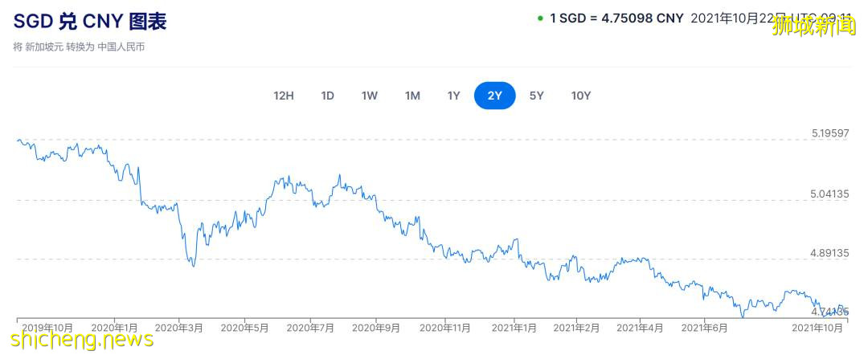The image size is (868, 355).
Task: Click the 2020年3月 timeline marker
Action: [179, 328]
